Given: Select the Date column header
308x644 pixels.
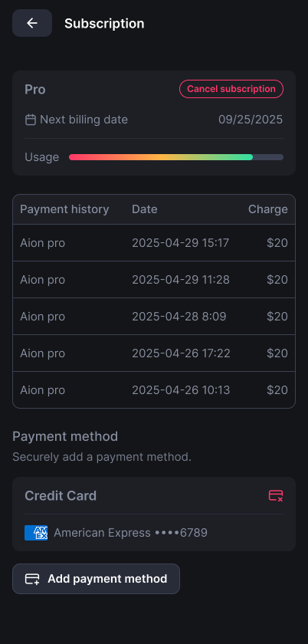Looking at the screenshot, I should [x=145, y=209].
